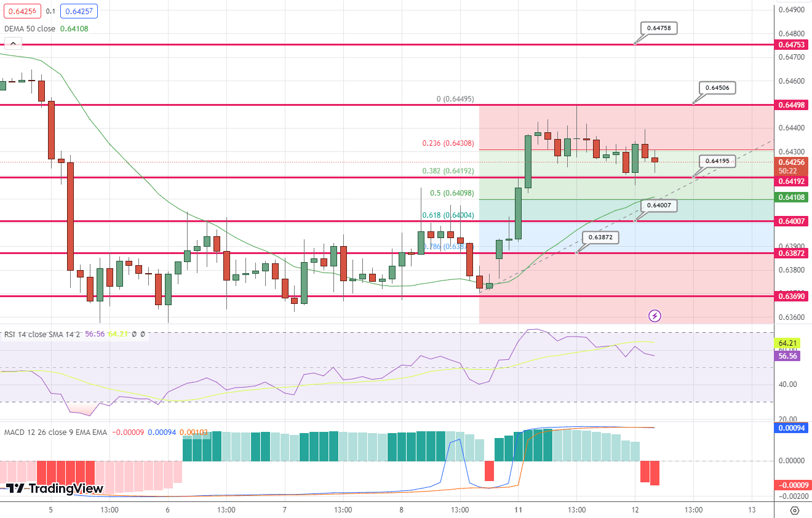The width and height of the screenshot is (812, 518).
Task: Click the red sell price 0.64256 button
Action: click(22, 10)
